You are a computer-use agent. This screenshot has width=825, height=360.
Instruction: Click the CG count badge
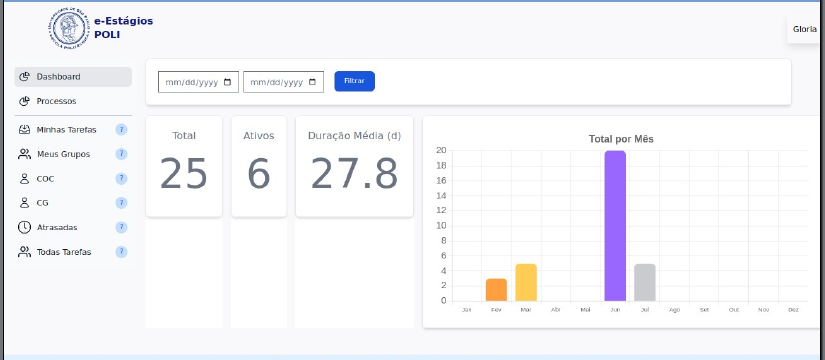coord(121,203)
